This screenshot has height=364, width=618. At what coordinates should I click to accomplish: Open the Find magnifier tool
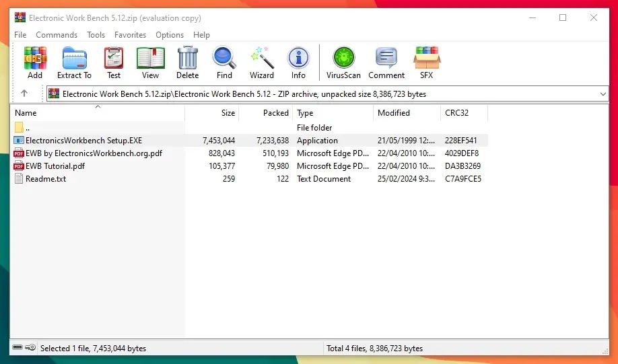(x=224, y=58)
